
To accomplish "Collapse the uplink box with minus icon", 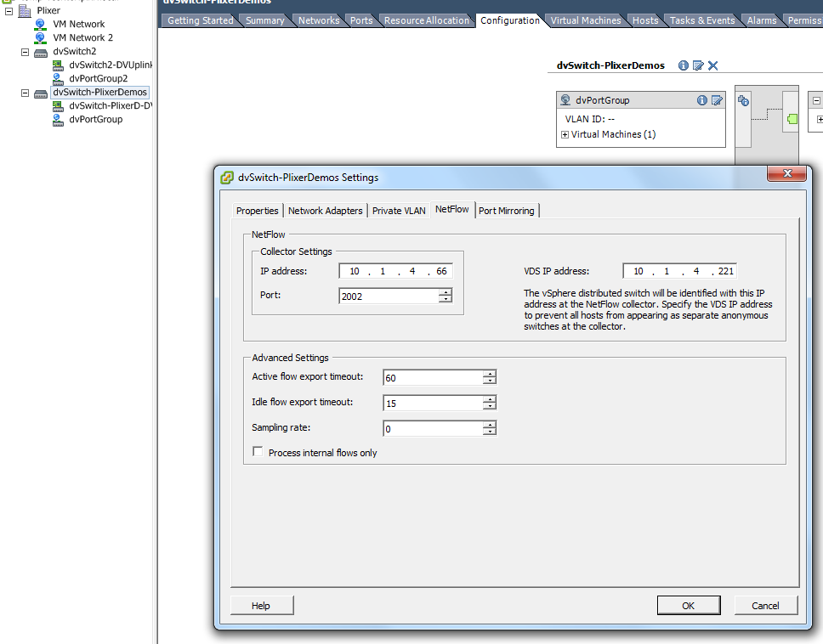I will (817, 100).
